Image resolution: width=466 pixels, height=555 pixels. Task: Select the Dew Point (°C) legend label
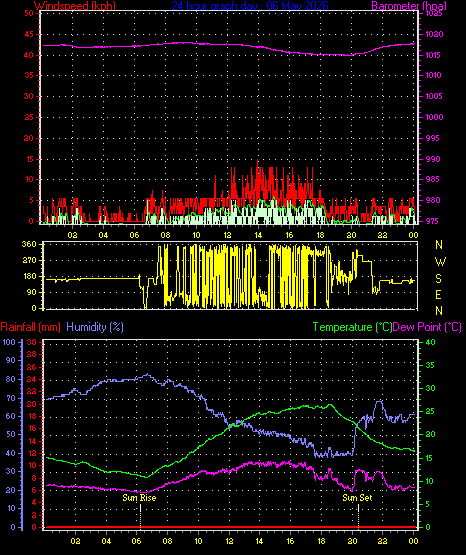point(427,327)
